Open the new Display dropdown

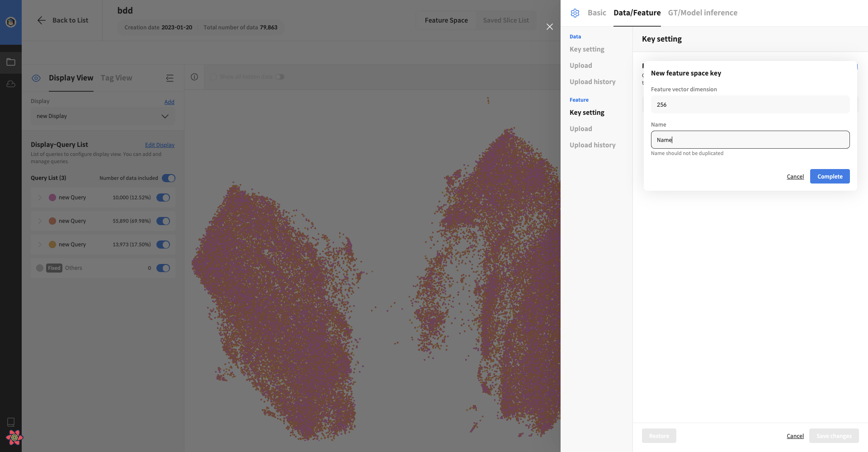point(103,116)
